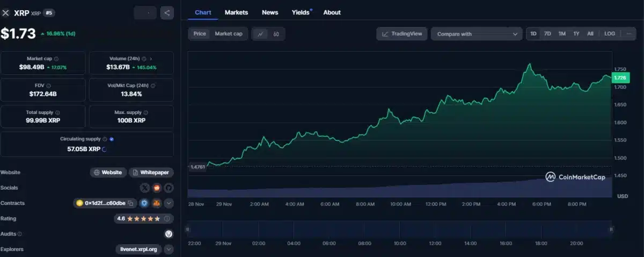Click the #5 rank badge

tap(49, 13)
